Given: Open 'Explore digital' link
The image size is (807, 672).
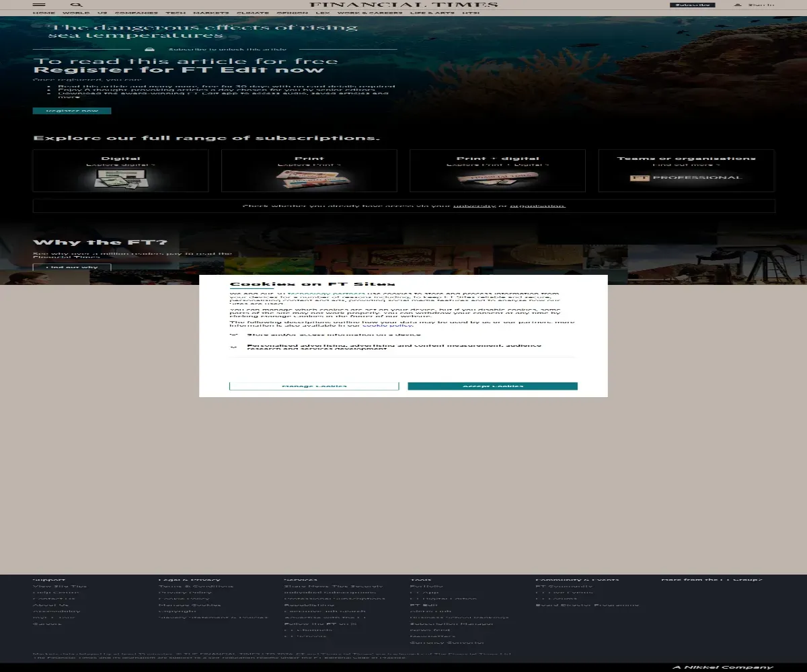Looking at the screenshot, I should pyautogui.click(x=120, y=165).
